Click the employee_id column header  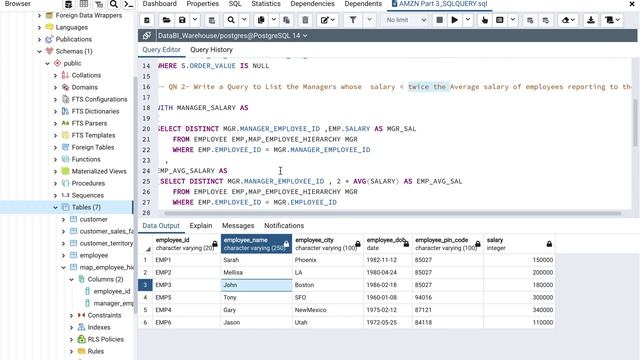pyautogui.click(x=187, y=244)
